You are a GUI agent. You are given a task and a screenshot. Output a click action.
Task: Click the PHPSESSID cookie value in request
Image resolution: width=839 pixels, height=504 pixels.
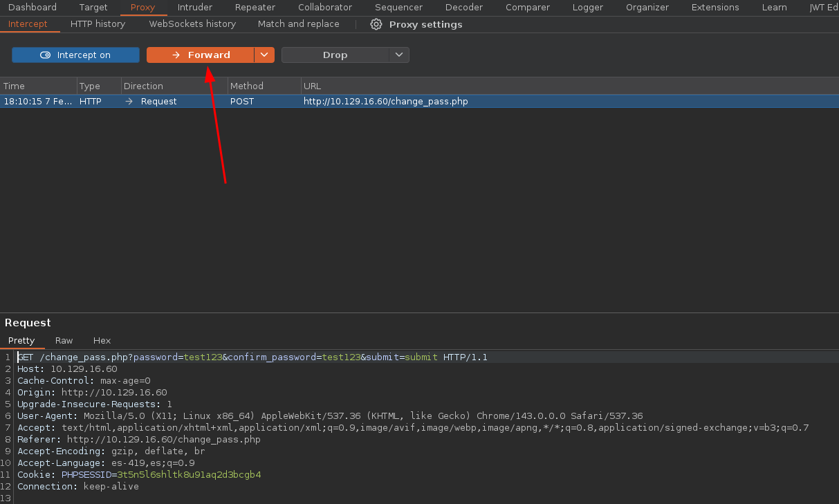point(189,475)
